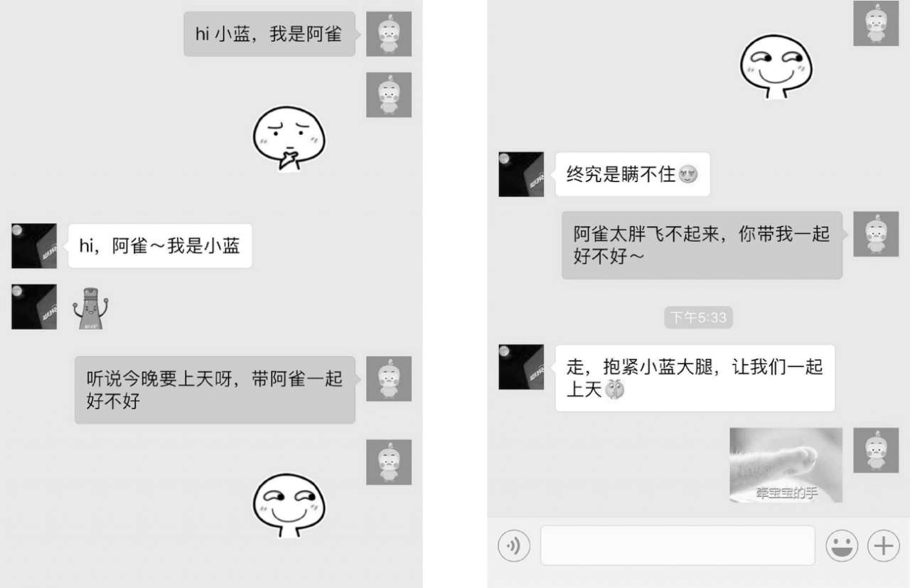
Task: Select the message "阿雀太胖飞不起来"
Action: tap(702, 245)
